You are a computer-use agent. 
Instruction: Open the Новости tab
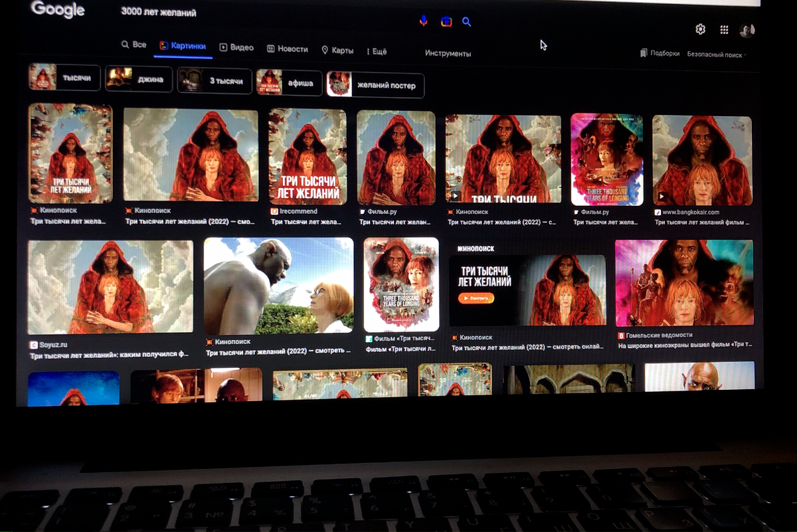[x=288, y=49]
